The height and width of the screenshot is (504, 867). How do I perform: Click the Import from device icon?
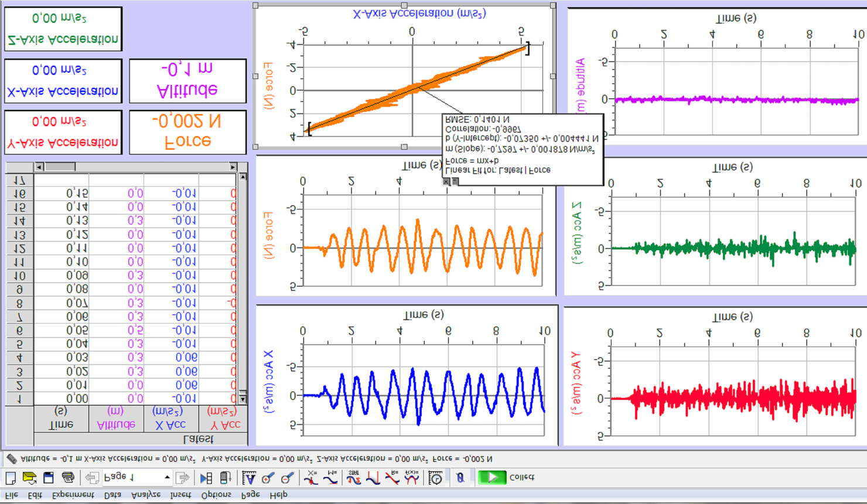[226, 478]
